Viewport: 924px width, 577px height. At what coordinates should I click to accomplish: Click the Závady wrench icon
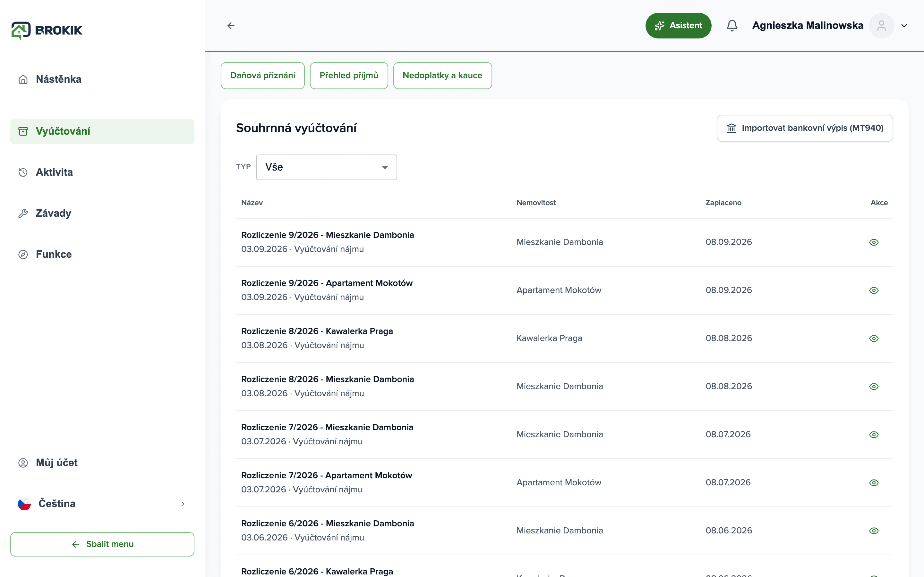23,213
